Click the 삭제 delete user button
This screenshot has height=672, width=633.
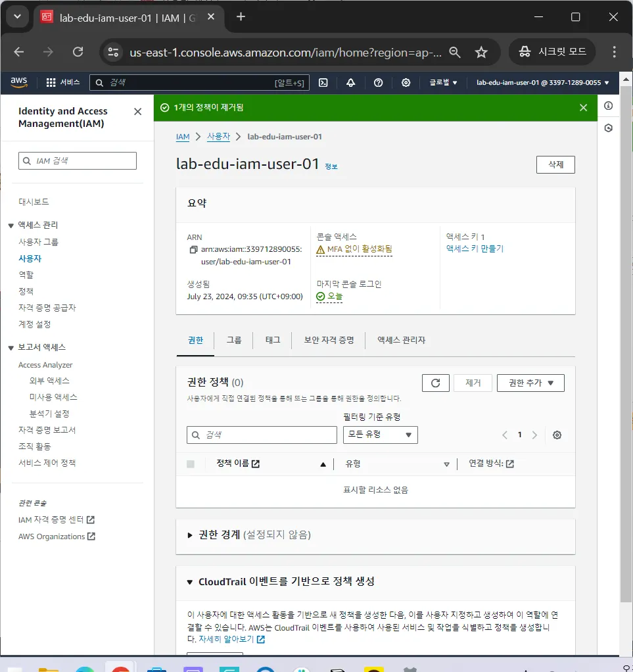click(x=555, y=164)
